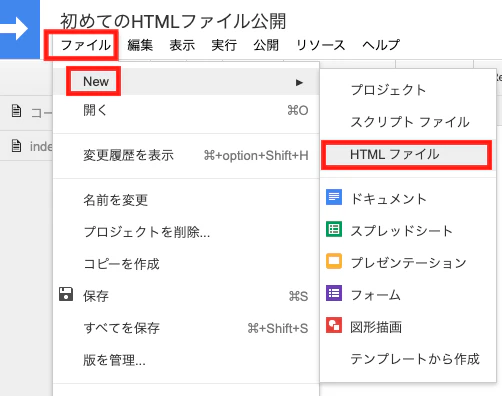
Task: Choose 開く from the file menu
Action: coord(186,110)
